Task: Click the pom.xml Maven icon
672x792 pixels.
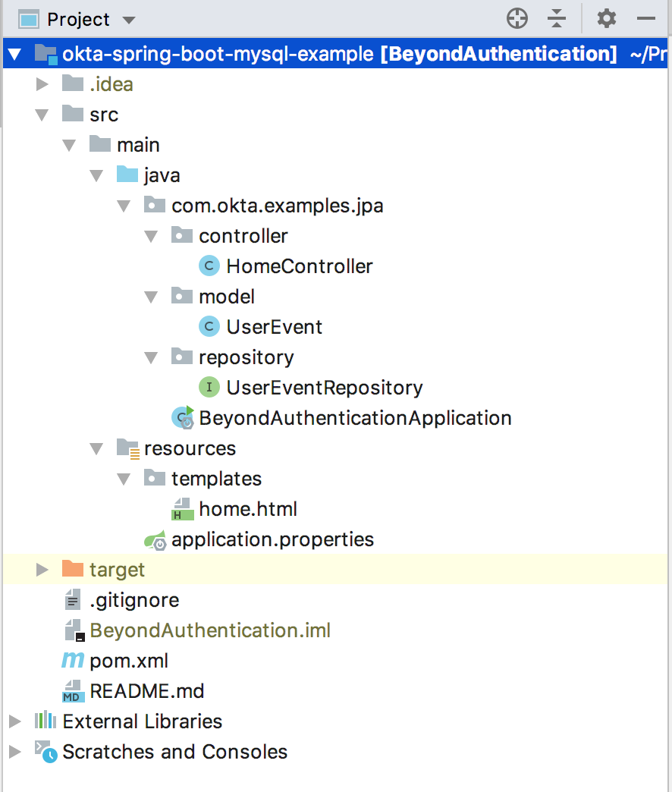Action: [73, 661]
